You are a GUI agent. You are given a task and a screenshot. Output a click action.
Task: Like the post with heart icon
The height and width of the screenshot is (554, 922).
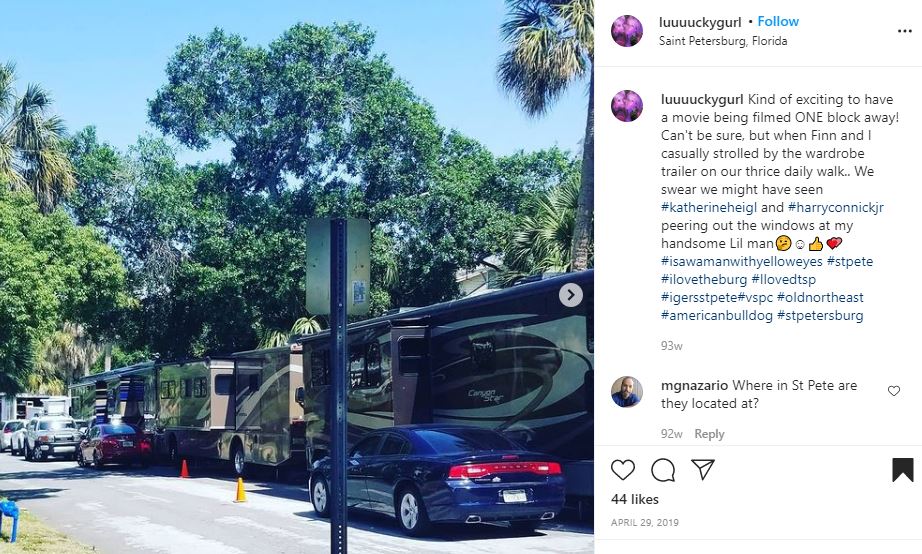[623, 470]
